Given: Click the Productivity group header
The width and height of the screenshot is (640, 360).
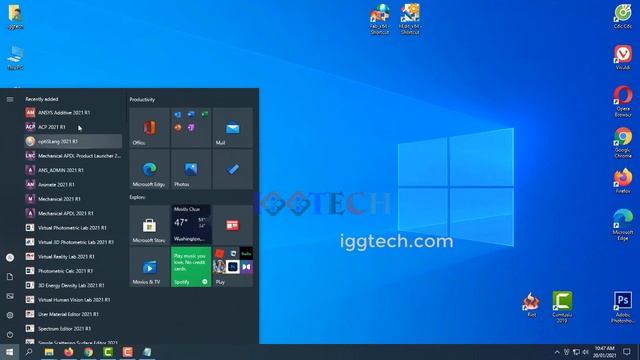Looking at the screenshot, I should coord(142,100).
